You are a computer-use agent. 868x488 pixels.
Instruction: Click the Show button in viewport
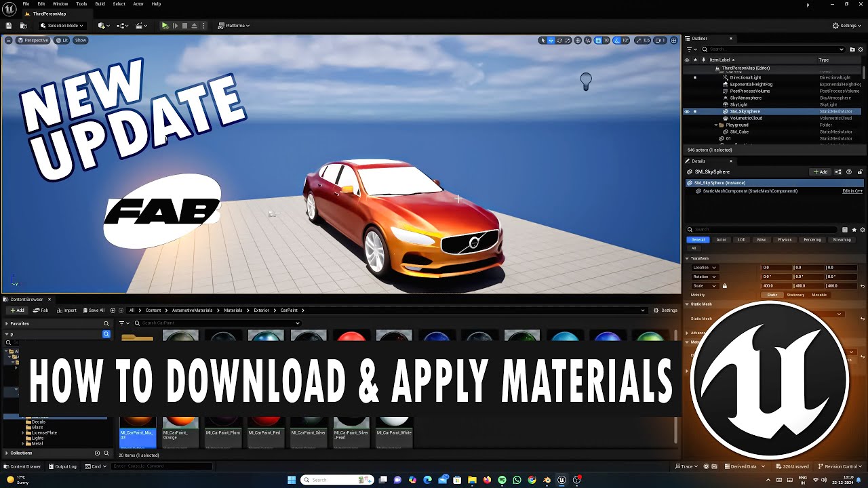(81, 40)
